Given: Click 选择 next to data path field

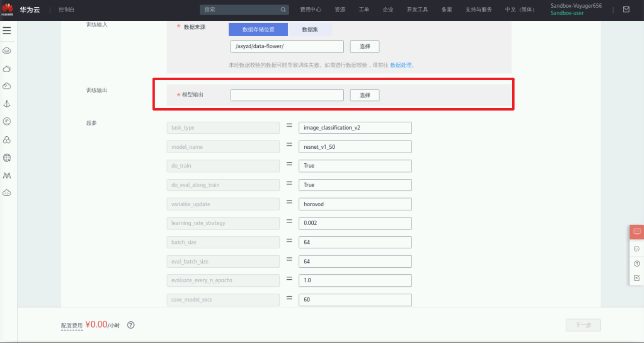Looking at the screenshot, I should [364, 46].
